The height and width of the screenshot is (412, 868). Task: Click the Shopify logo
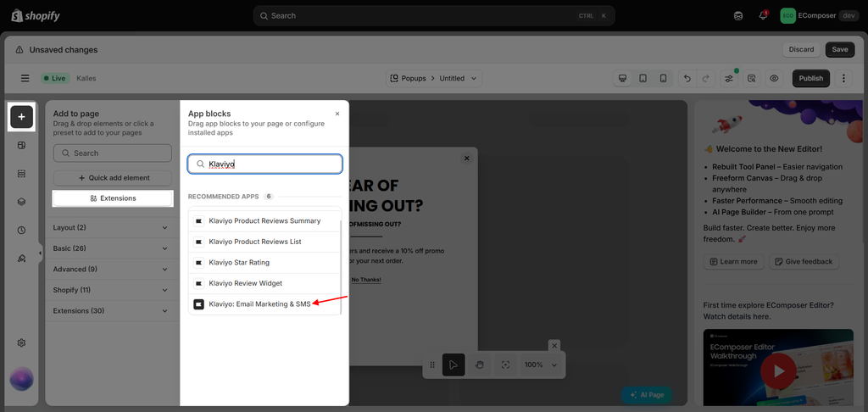coord(36,15)
